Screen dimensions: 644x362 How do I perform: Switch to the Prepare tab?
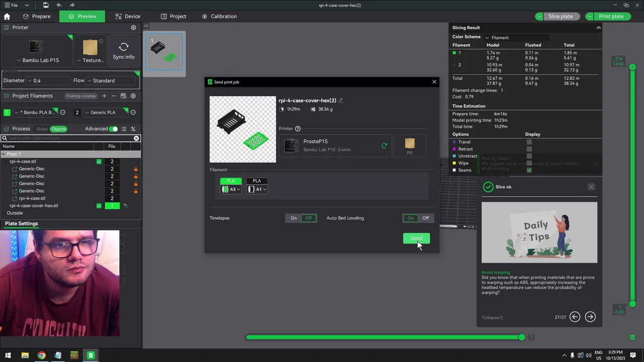click(x=37, y=17)
